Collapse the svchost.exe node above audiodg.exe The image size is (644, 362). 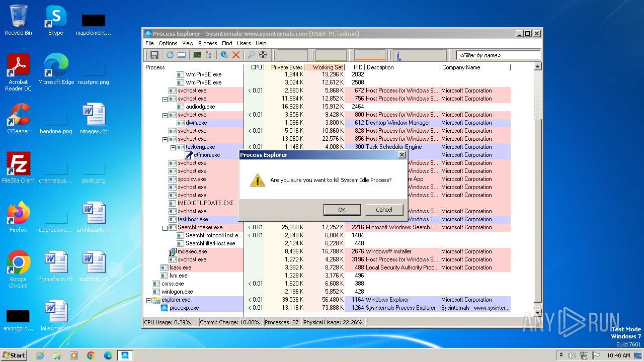pyautogui.click(x=165, y=99)
